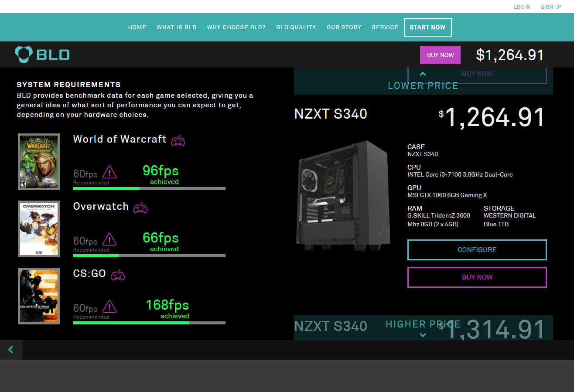Click the Overwatch fps progress bar

coord(149,256)
